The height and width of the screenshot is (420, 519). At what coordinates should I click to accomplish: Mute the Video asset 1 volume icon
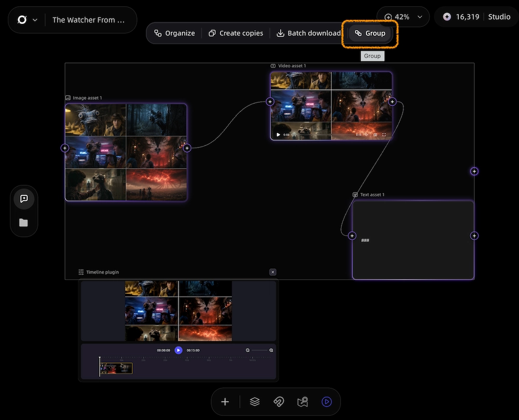366,134
